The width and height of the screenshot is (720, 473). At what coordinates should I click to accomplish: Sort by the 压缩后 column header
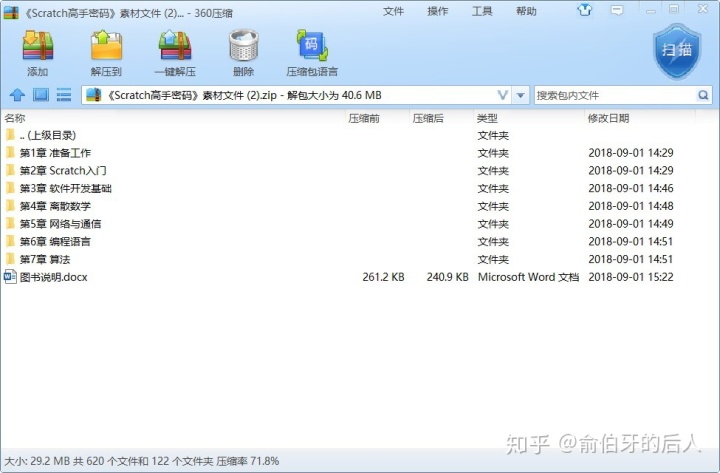tap(428, 118)
